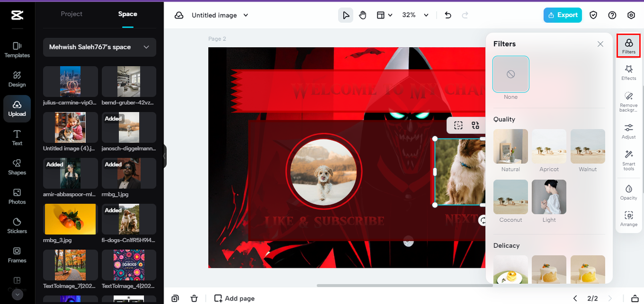644x304 pixels.
Task: Select Untitled image (4) girl with cat thumbnail
Action: tap(70, 128)
